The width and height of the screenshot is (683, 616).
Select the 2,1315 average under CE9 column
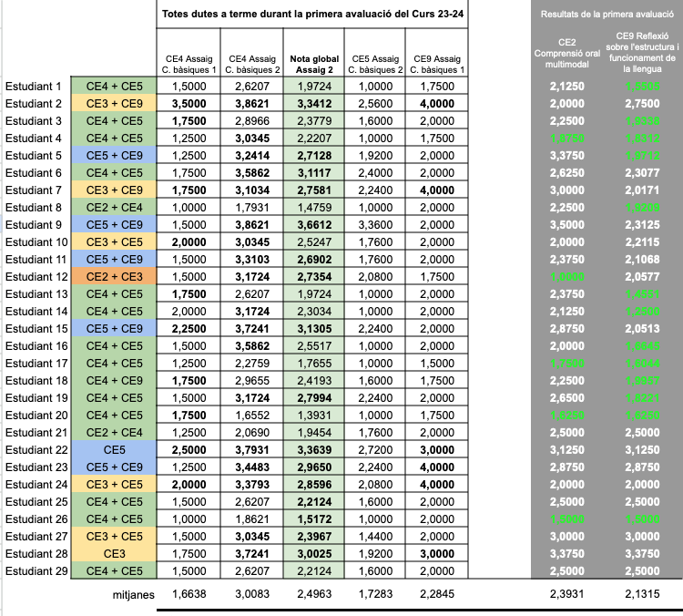pos(644,595)
